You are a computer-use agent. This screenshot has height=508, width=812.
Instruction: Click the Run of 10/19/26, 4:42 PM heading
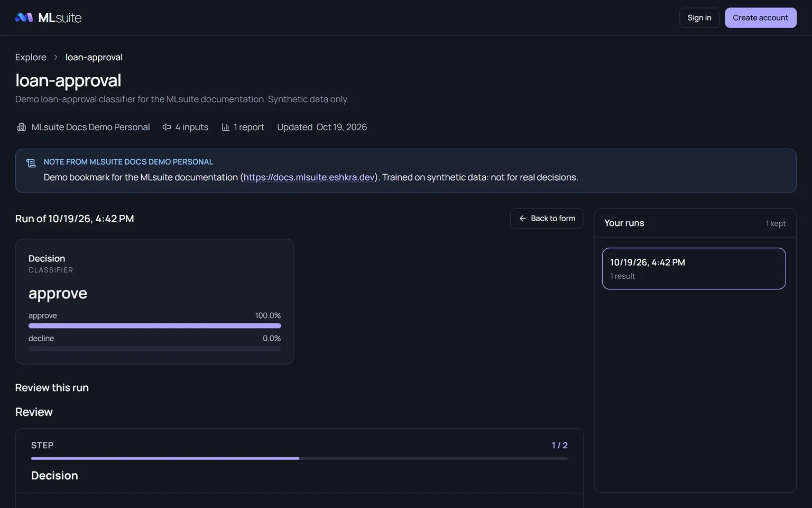tap(75, 219)
